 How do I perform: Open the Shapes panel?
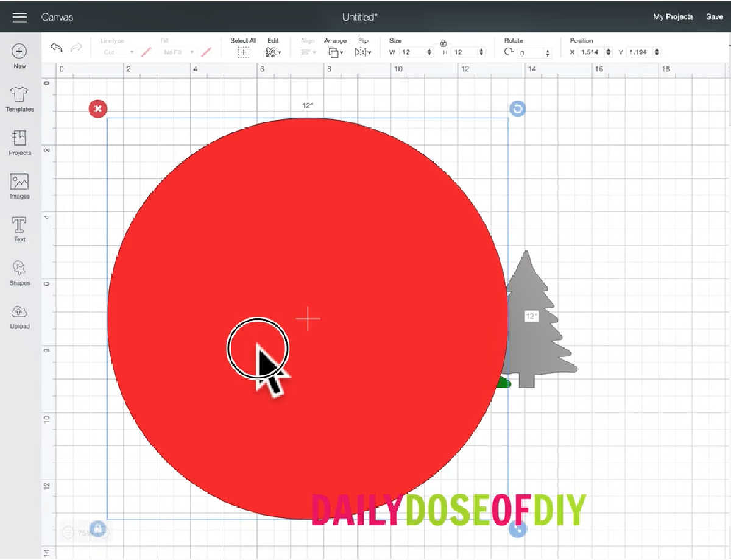(19, 269)
